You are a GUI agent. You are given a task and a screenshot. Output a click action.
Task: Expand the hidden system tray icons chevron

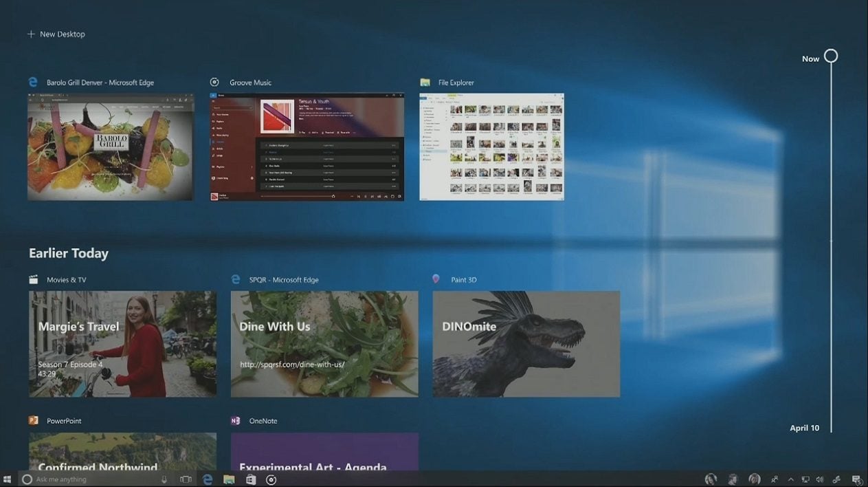(x=790, y=479)
